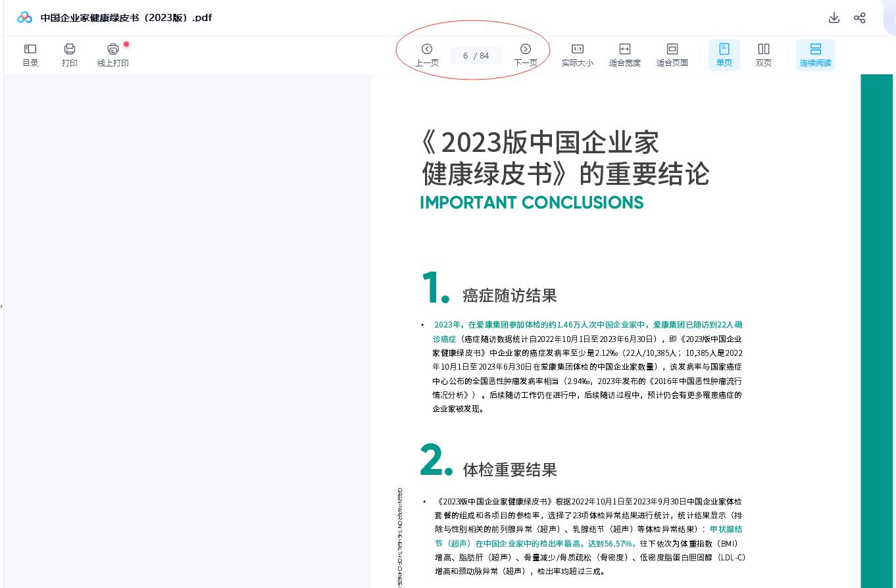Select 适合页面 fit page view
The height and width of the screenshot is (588, 896).
point(672,55)
